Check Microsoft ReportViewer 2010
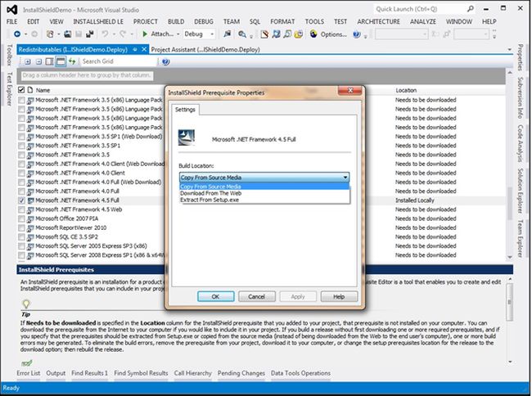This screenshot has width=532, height=396. (x=21, y=227)
